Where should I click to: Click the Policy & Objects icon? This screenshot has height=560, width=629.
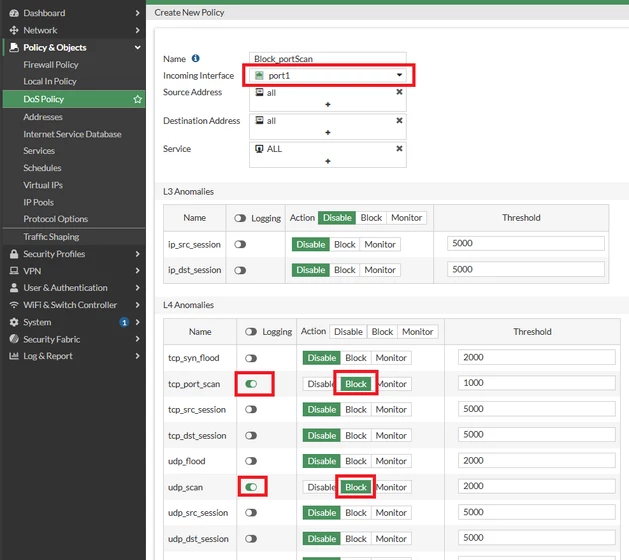[14, 48]
